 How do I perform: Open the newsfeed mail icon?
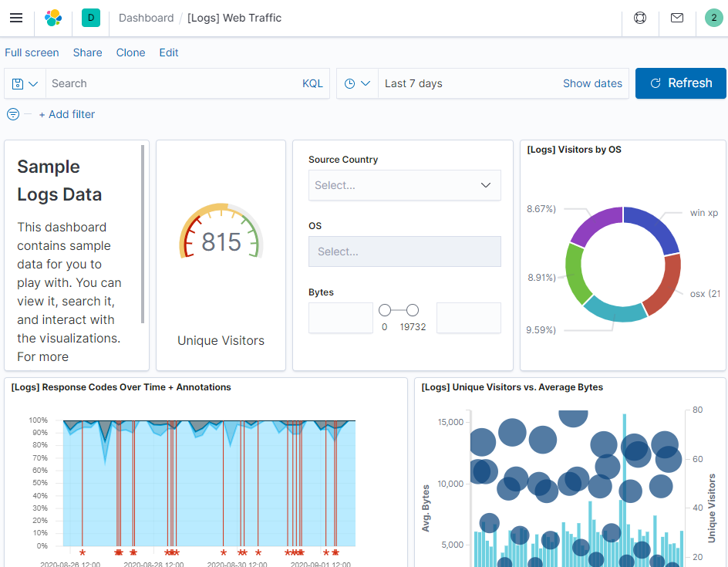[x=677, y=18]
